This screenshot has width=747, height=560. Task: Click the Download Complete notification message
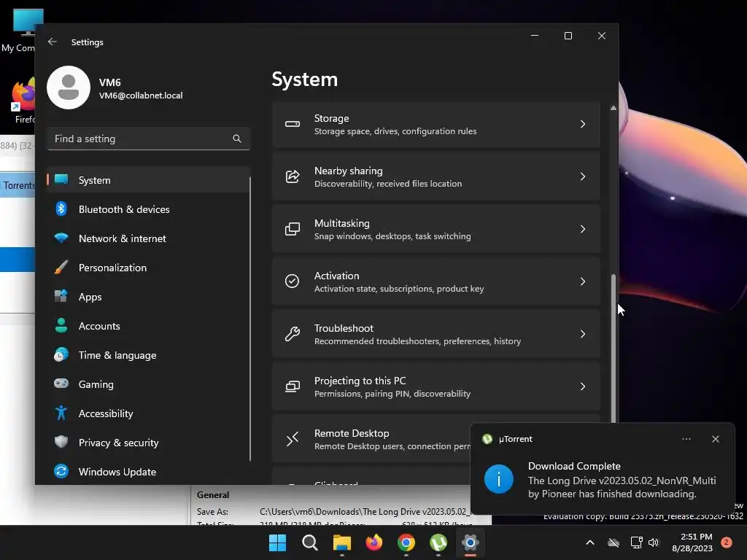pos(622,480)
